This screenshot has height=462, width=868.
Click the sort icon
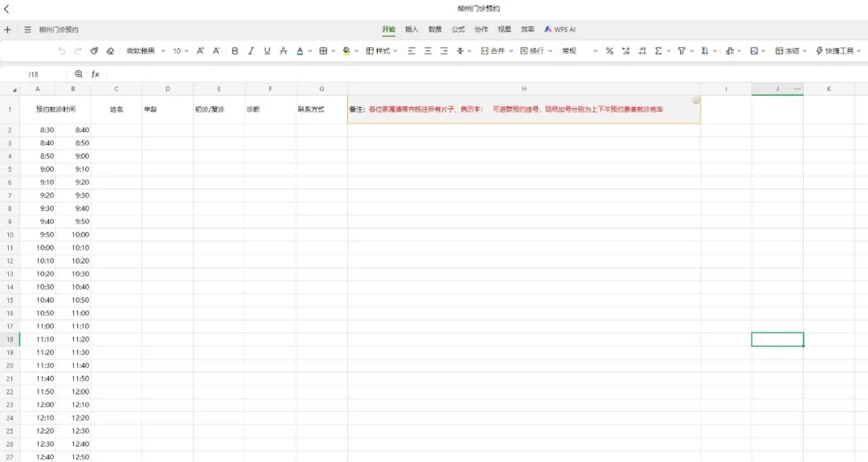(705, 51)
